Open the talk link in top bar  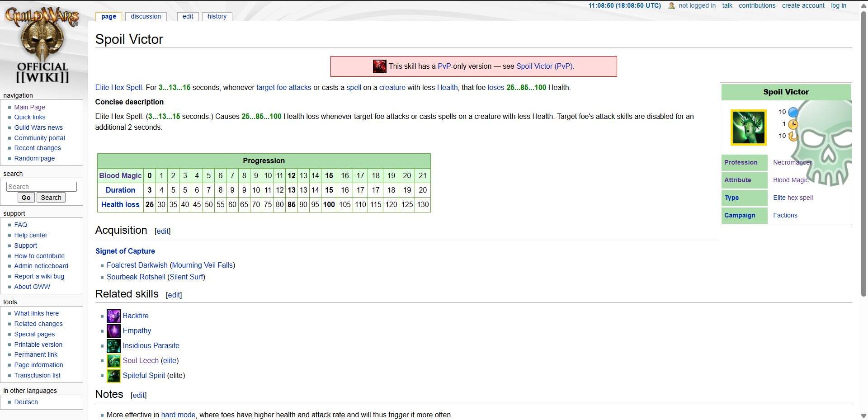coord(727,5)
